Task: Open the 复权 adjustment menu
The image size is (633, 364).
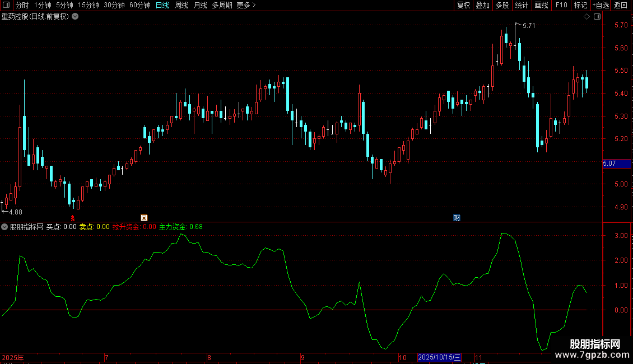Action: pyautogui.click(x=463, y=5)
